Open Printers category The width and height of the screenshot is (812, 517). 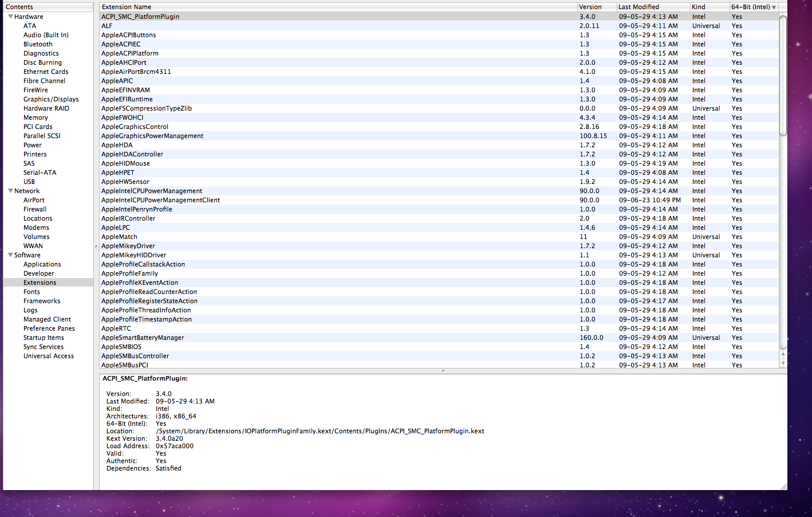(35, 154)
